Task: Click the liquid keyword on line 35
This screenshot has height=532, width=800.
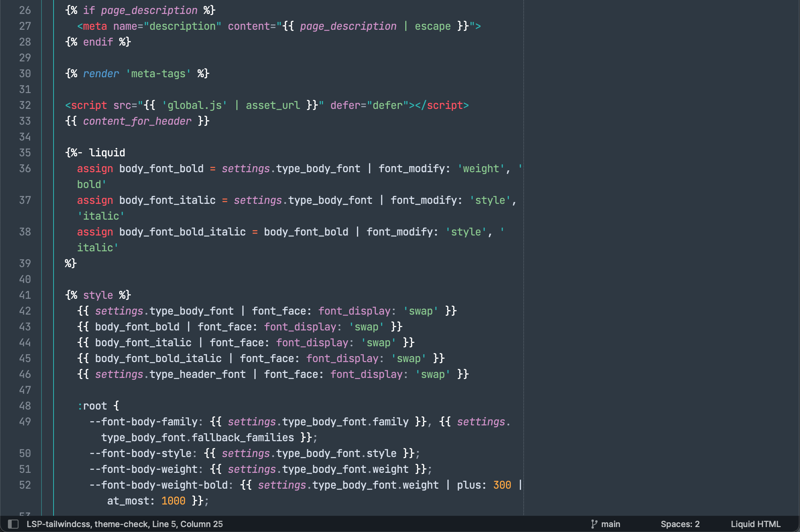Action: pyautogui.click(x=107, y=153)
